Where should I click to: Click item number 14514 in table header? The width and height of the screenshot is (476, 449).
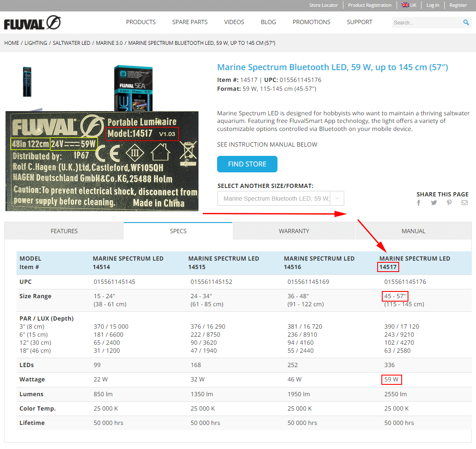pos(101,267)
